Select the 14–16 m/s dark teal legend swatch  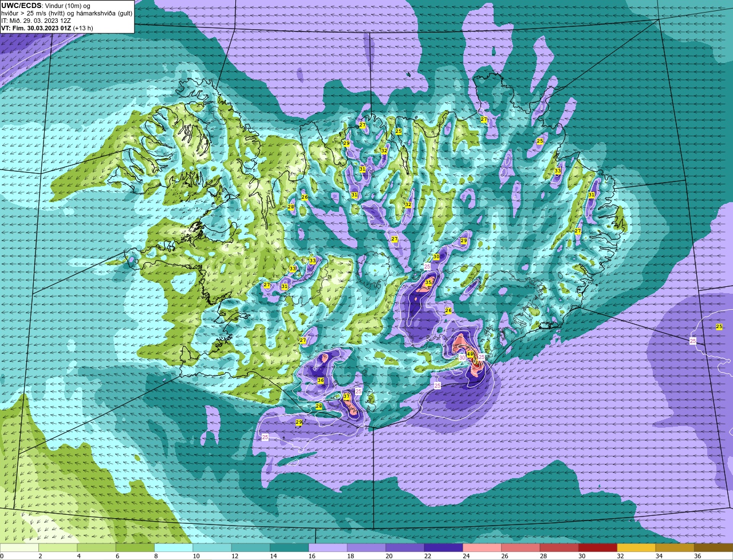pyautogui.click(x=289, y=547)
